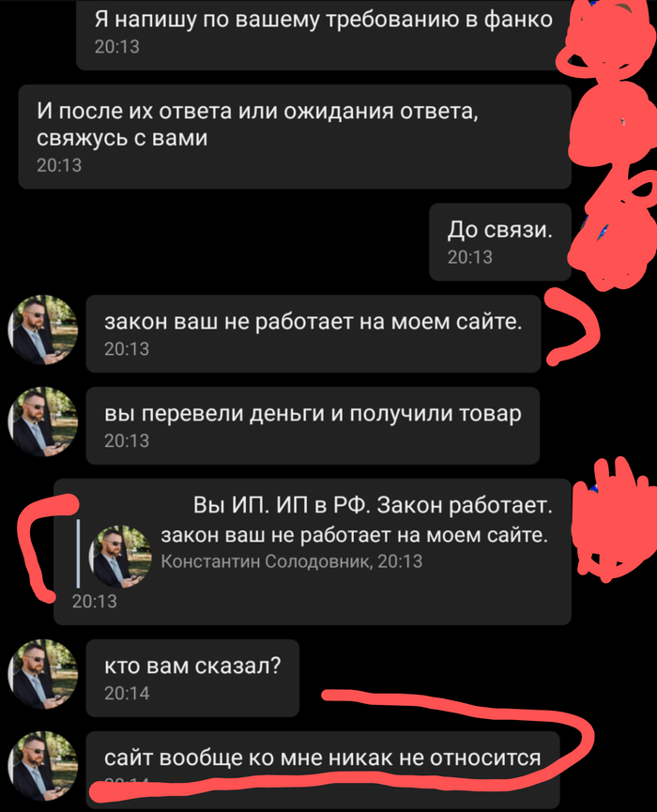The image size is (657, 812).
Task: Tap 20:14 timestamp under "кто вам сказал?"
Action: [127, 694]
